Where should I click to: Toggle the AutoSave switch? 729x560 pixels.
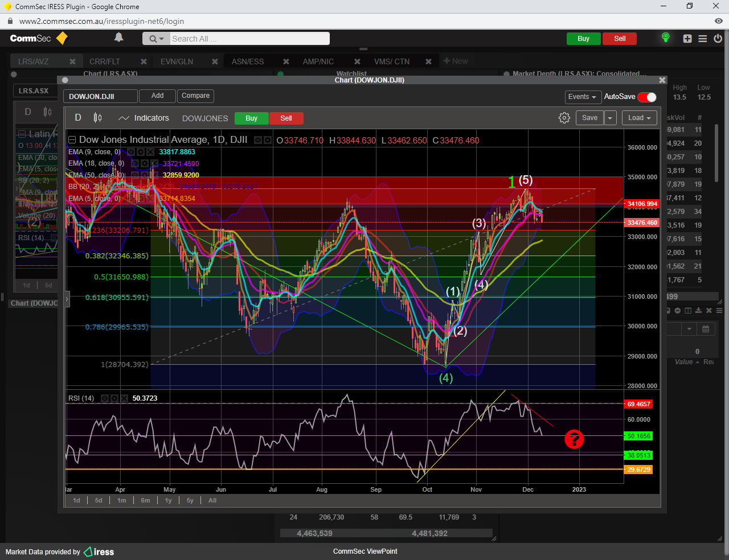[x=647, y=97]
